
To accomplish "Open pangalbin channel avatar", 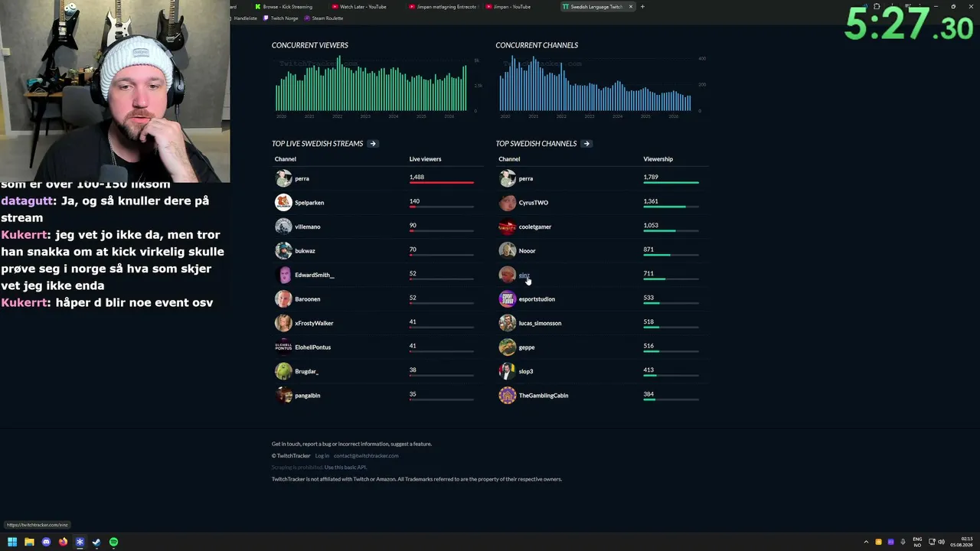I will tap(283, 396).
